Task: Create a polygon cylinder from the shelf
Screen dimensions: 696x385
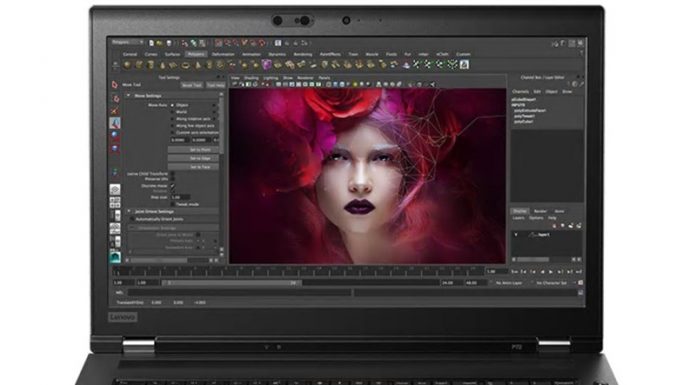Action: coord(151,65)
